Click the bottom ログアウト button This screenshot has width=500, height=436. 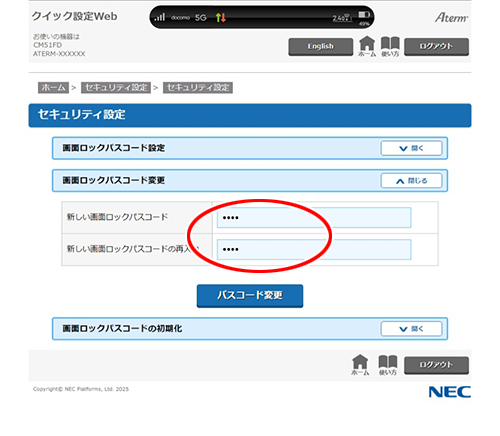[436, 365]
